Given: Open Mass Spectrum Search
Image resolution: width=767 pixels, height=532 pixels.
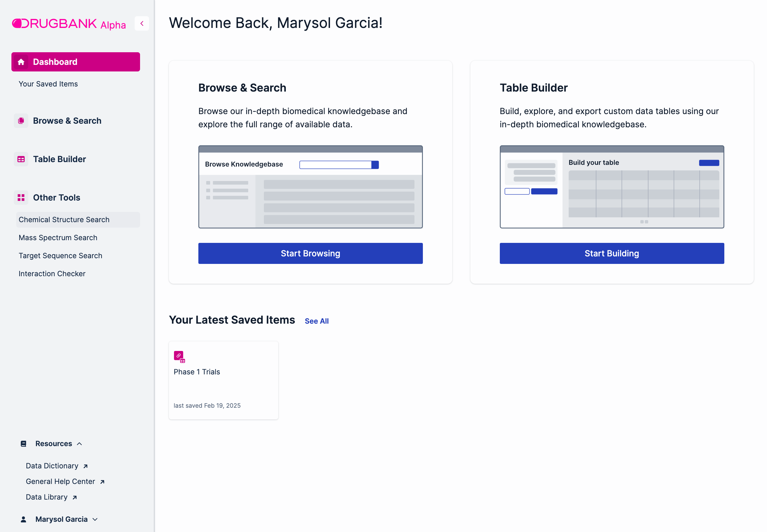Looking at the screenshot, I should tap(58, 238).
